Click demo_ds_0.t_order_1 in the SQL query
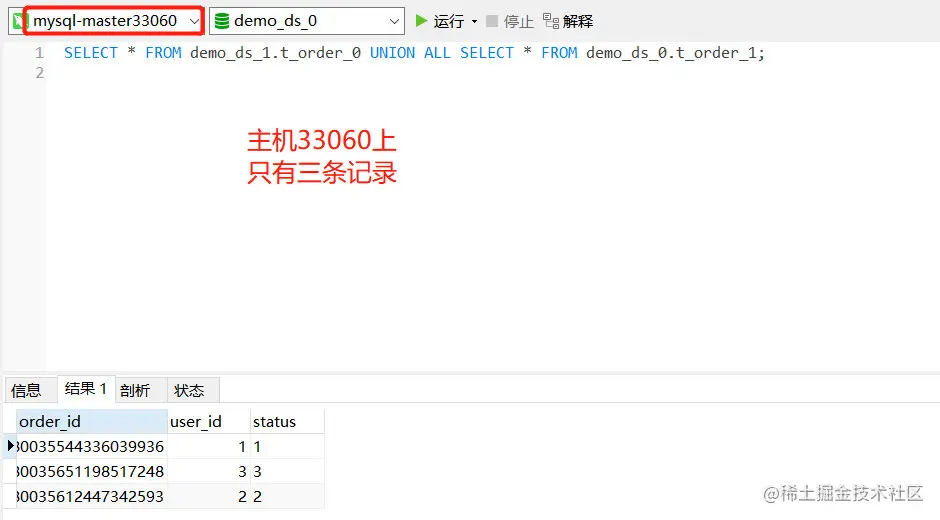940x520 pixels. pyautogui.click(x=671, y=53)
